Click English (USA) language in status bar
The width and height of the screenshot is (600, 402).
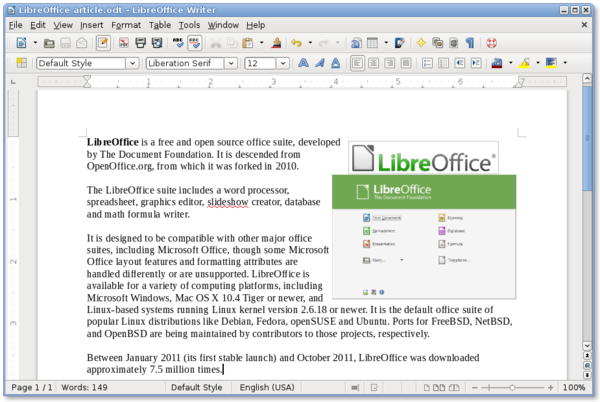[267, 387]
